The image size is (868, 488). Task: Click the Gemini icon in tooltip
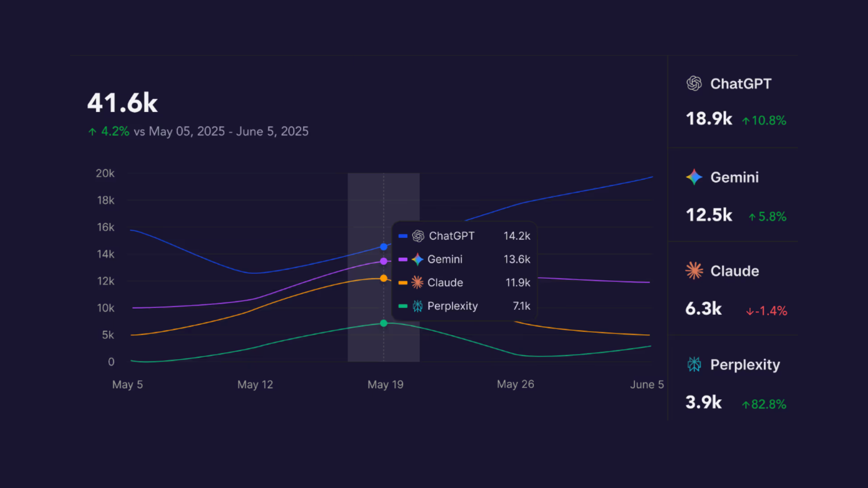pyautogui.click(x=417, y=259)
